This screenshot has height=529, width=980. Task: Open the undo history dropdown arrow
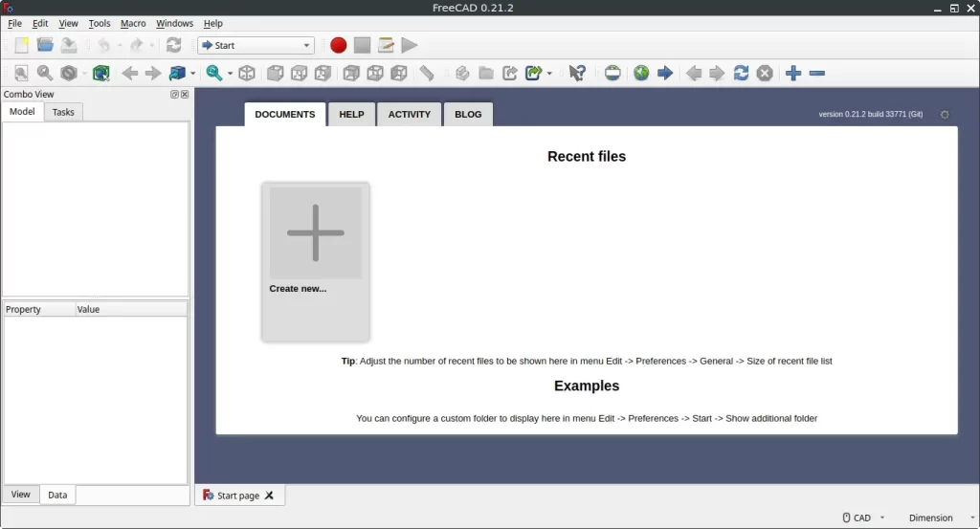[x=120, y=45]
